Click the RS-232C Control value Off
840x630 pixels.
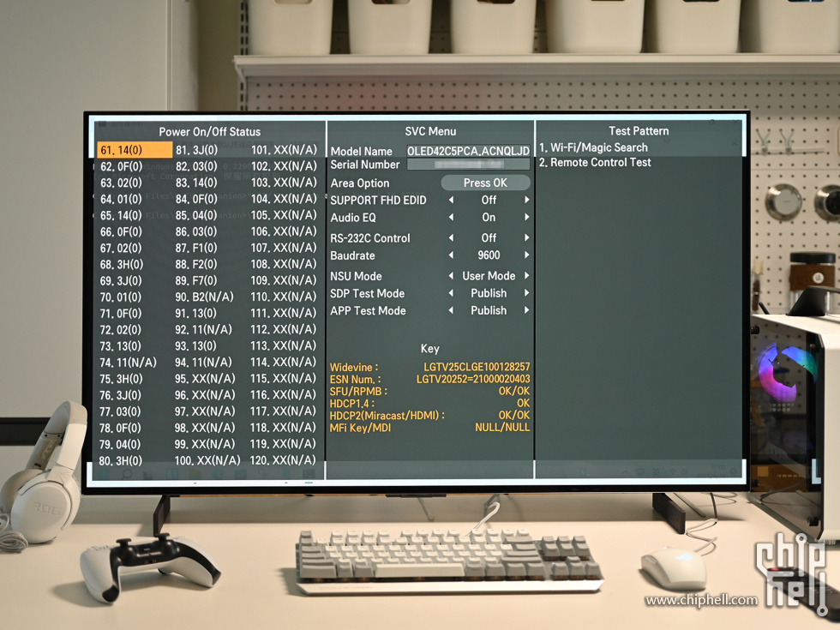489,238
